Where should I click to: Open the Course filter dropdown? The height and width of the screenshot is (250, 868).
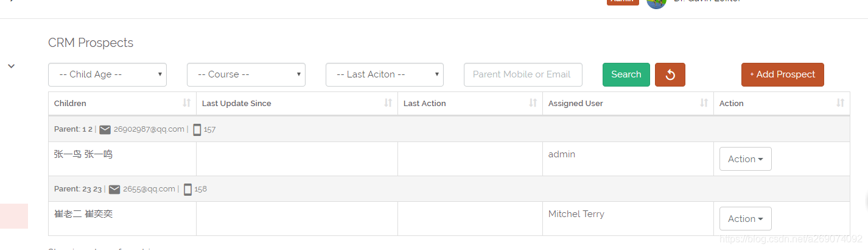click(x=246, y=74)
